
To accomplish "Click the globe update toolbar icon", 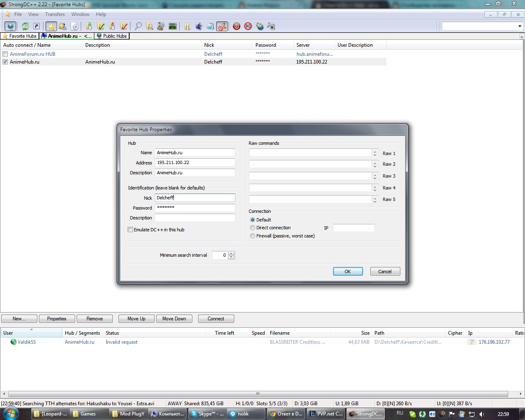I will click(x=260, y=26).
